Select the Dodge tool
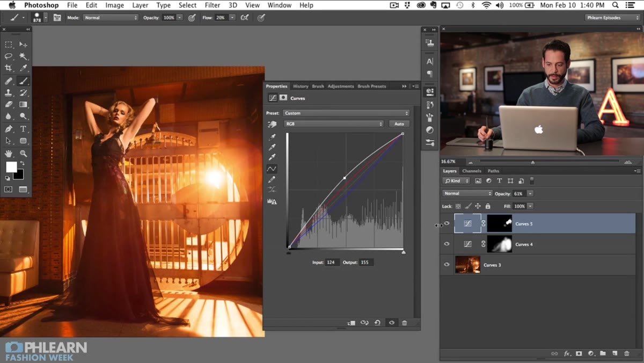 pyautogui.click(x=23, y=116)
